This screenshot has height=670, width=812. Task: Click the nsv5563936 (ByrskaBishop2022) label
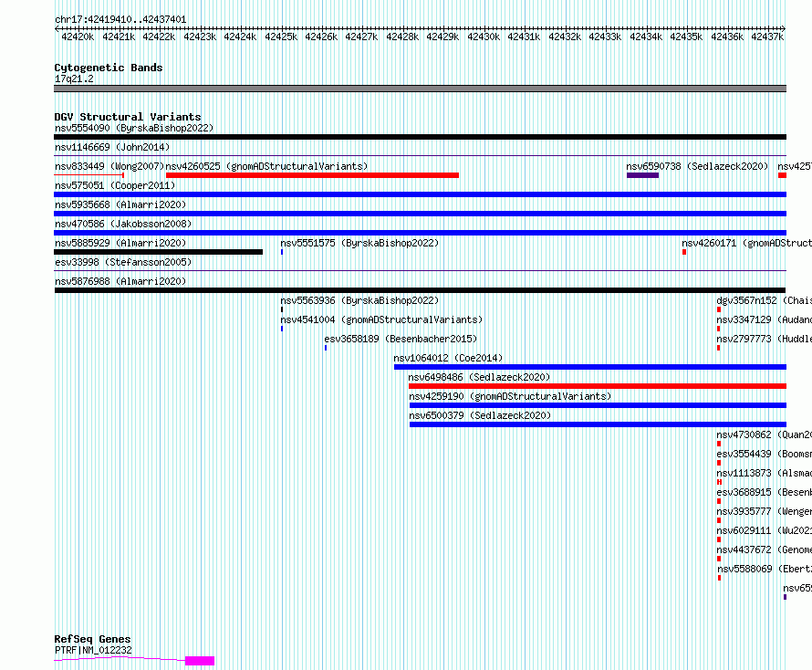click(359, 300)
